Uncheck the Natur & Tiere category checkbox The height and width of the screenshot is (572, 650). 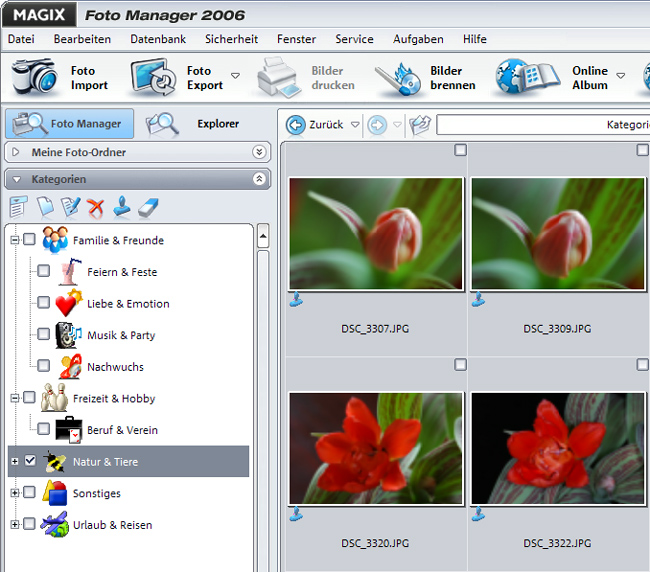(x=30, y=461)
